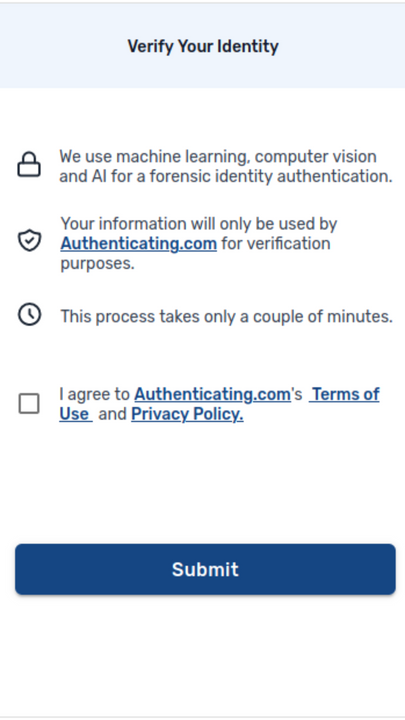This screenshot has width=405, height=720.
Task: Click 'This process takes only a couple of minutes' text
Action: (x=226, y=316)
